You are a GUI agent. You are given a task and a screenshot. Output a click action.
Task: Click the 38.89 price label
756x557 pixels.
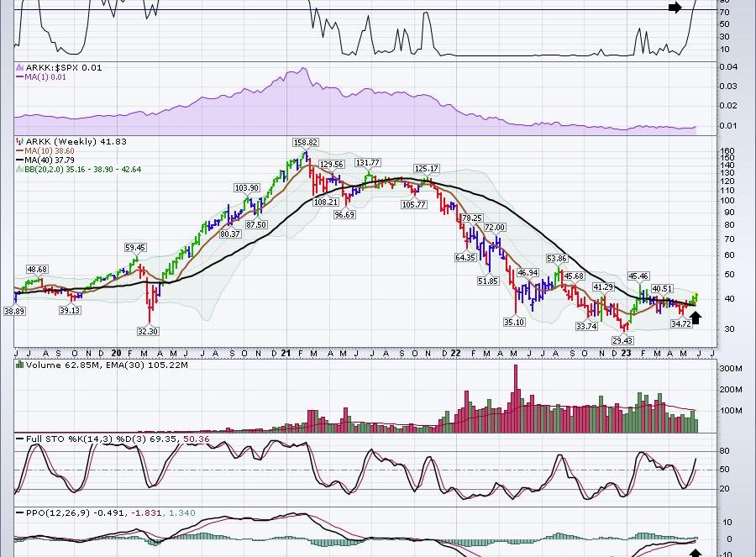coord(14,312)
